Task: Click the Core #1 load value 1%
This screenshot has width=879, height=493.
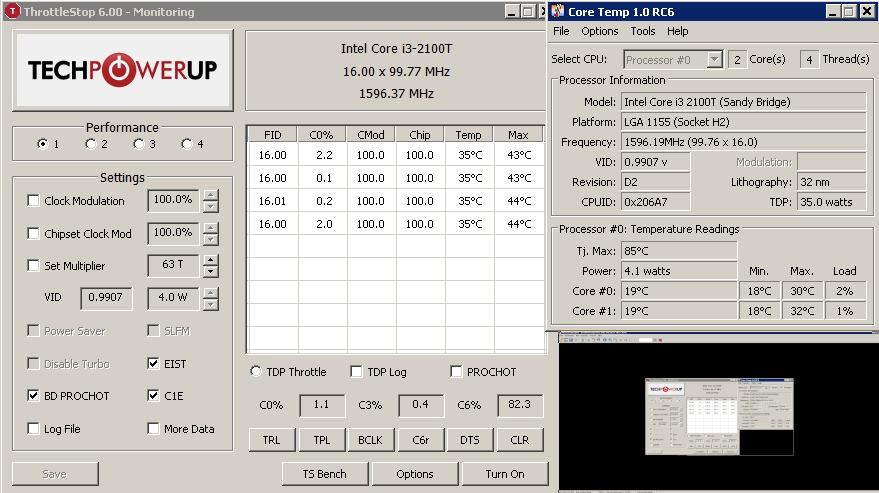Action: (x=845, y=311)
